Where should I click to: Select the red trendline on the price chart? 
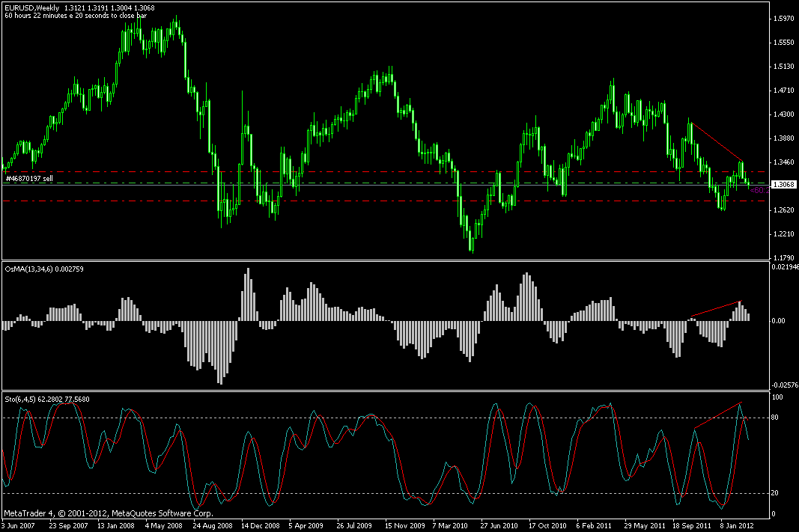[x=717, y=142]
